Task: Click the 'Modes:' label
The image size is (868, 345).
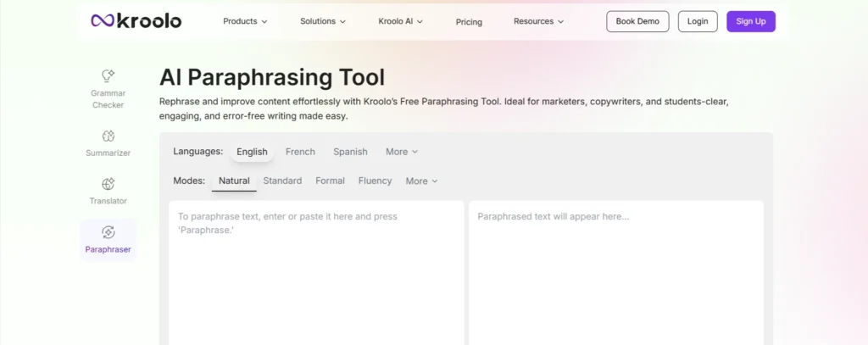Action: click(x=189, y=181)
